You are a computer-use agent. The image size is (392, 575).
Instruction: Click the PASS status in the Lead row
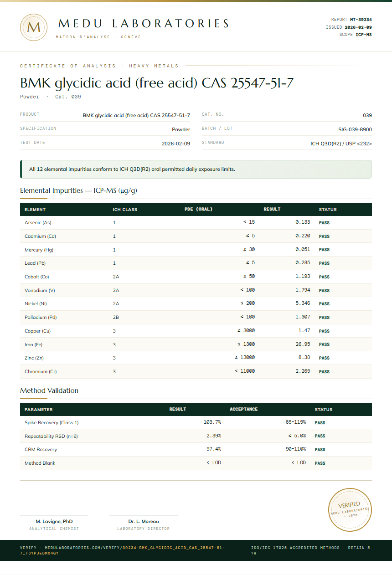click(324, 263)
